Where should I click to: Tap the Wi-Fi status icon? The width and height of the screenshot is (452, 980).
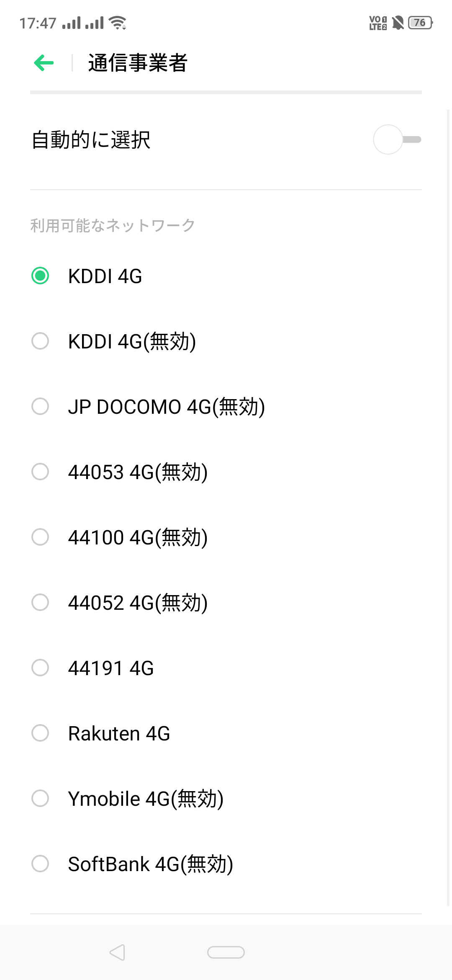[x=118, y=23]
